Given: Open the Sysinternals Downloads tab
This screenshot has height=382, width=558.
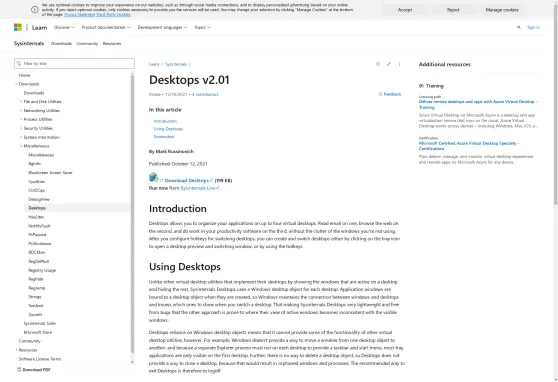Looking at the screenshot, I should [x=61, y=43].
